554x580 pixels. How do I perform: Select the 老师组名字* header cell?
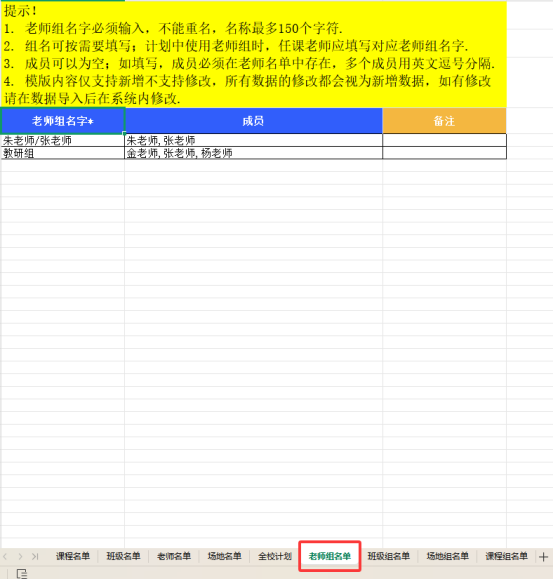(63, 121)
